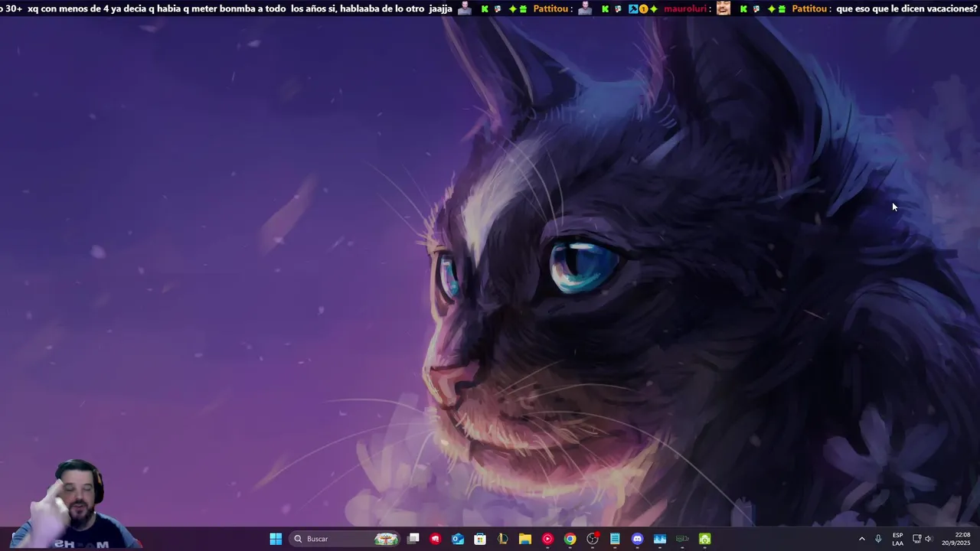Open the blue landscape picture taskbar app
Viewport: 980px width, 551px height.
pos(660,539)
